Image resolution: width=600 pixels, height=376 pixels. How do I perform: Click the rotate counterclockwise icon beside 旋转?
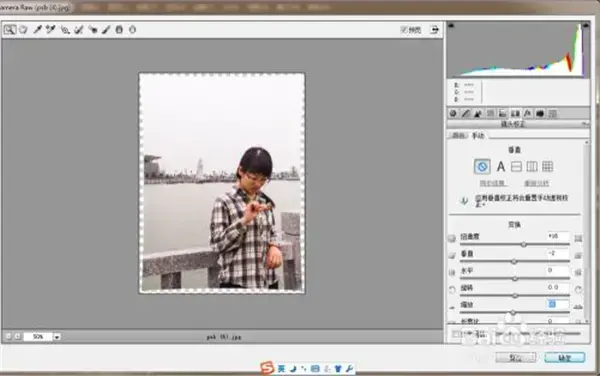[452, 290]
